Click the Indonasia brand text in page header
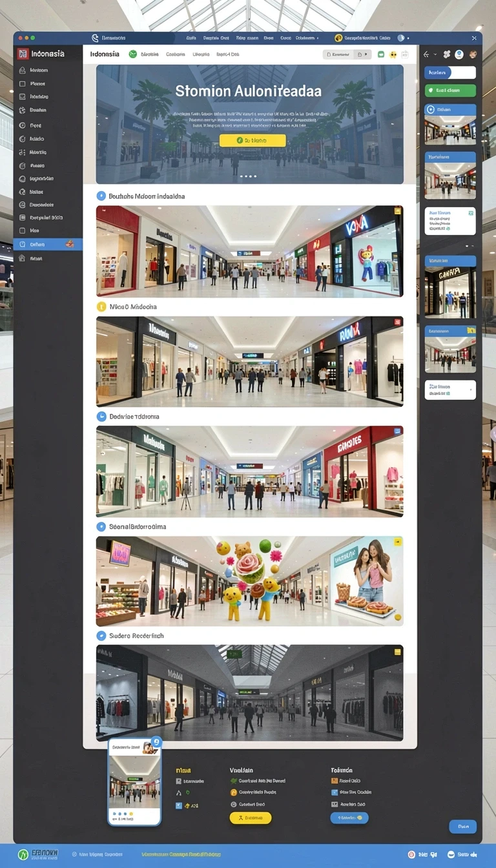The height and width of the screenshot is (868, 496). (x=105, y=54)
